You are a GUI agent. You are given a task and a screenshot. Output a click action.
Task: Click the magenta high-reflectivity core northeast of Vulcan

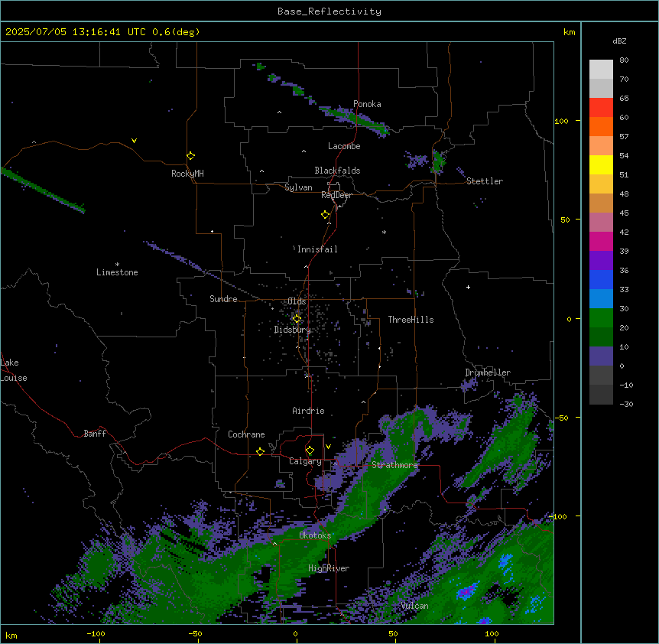click(466, 591)
